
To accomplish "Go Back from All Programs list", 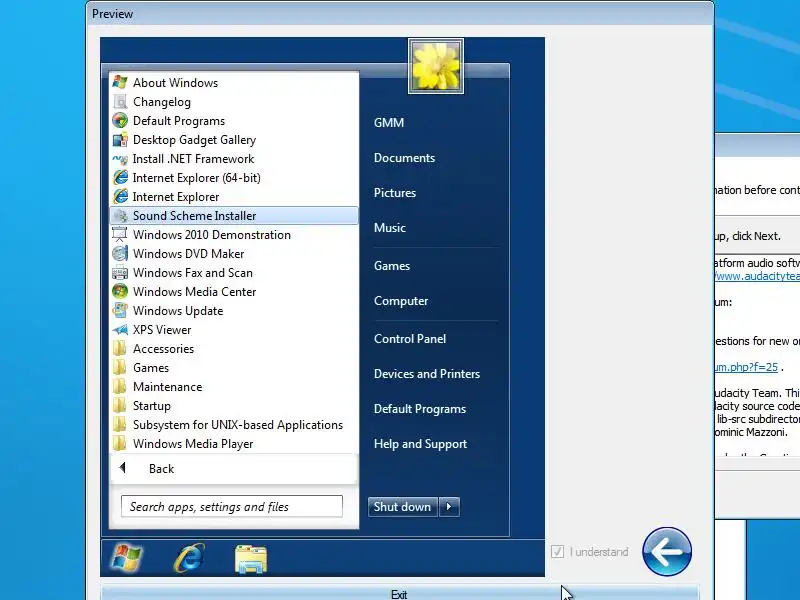I will (234, 468).
